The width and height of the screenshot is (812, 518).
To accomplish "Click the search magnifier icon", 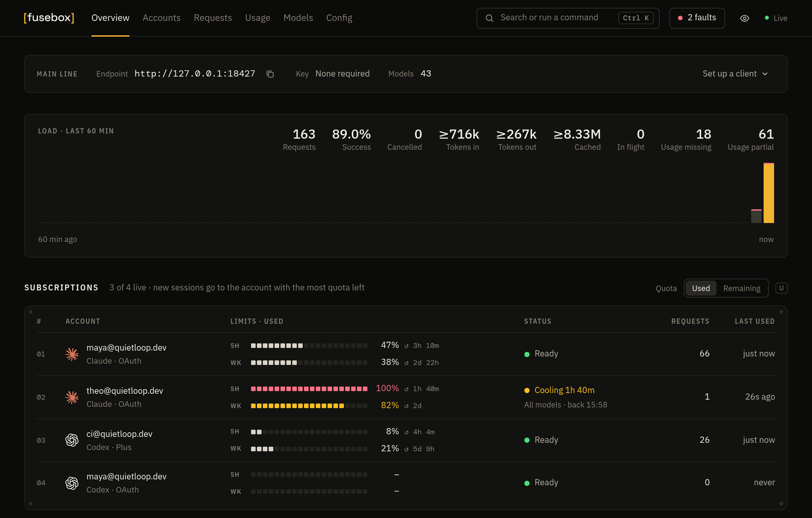I will point(489,18).
